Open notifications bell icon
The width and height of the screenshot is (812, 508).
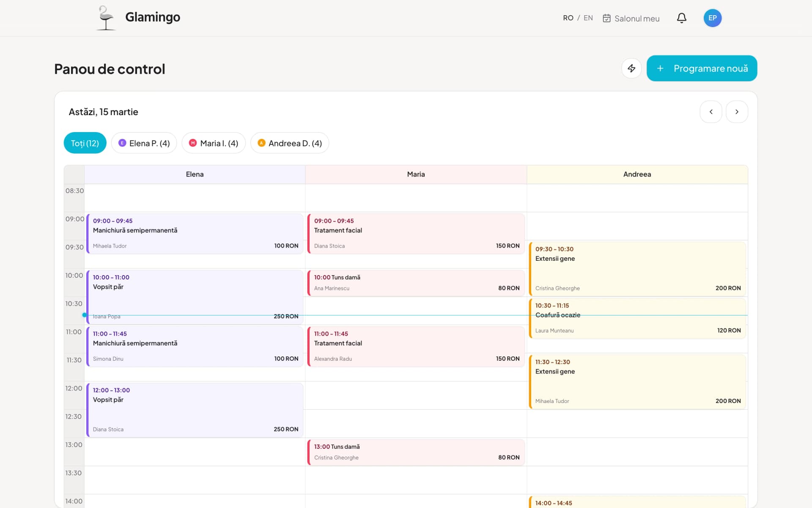pyautogui.click(x=681, y=18)
